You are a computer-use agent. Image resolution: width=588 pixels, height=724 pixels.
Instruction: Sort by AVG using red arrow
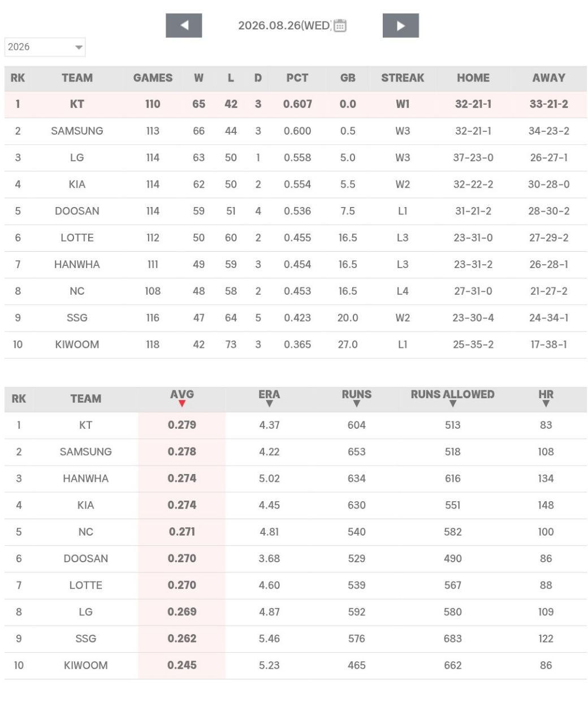182,404
